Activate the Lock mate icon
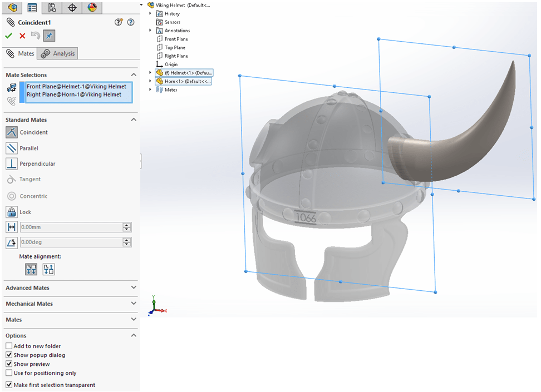541x392 pixels. coord(12,212)
